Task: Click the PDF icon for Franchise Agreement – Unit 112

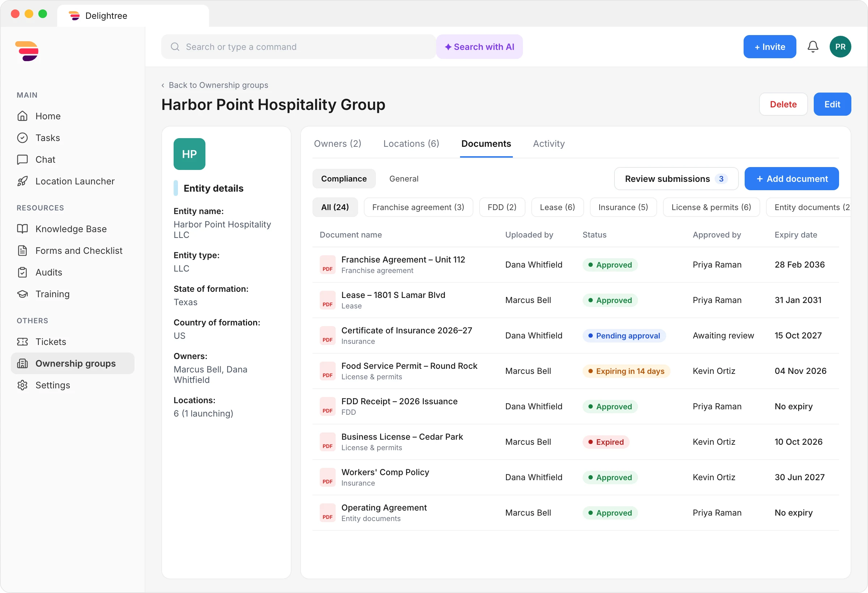Action: (328, 265)
